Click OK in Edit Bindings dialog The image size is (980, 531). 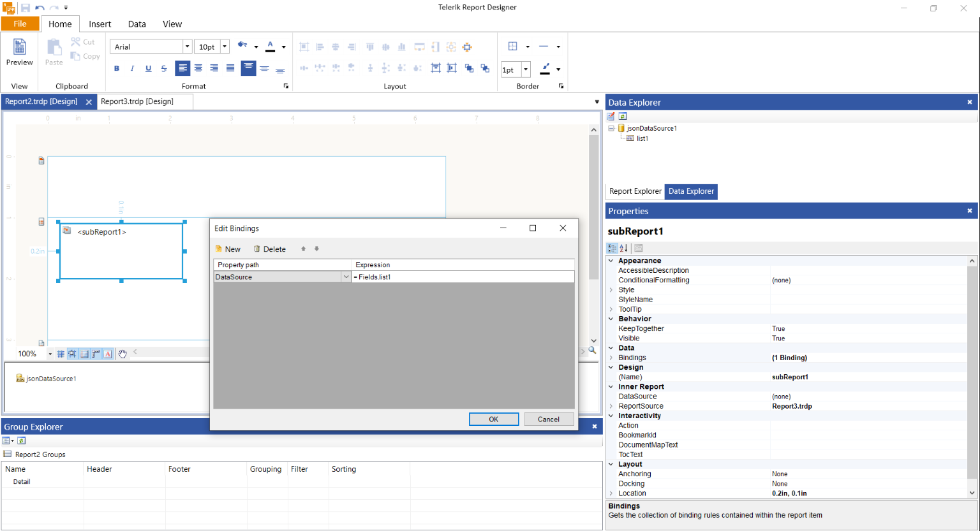(x=493, y=419)
